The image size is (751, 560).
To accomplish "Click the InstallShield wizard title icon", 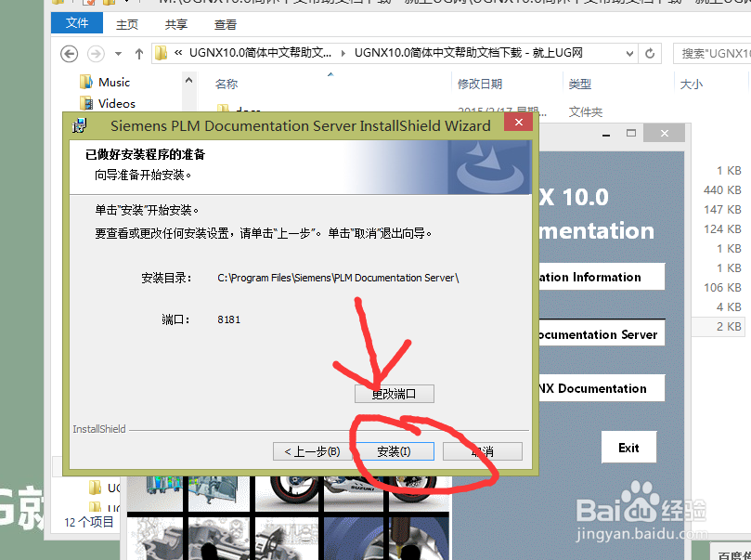I will point(80,125).
